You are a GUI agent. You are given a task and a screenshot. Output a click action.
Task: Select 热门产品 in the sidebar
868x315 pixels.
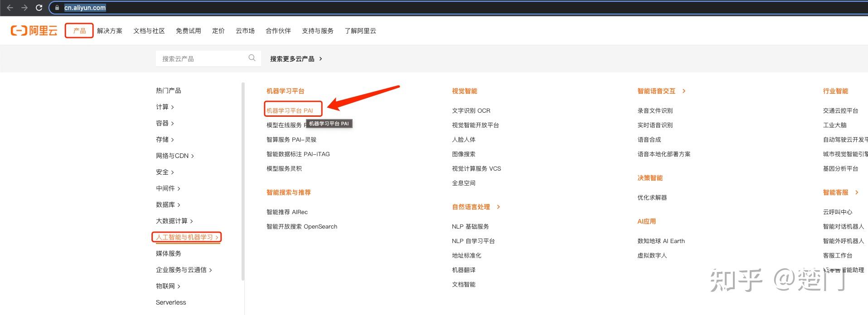169,91
